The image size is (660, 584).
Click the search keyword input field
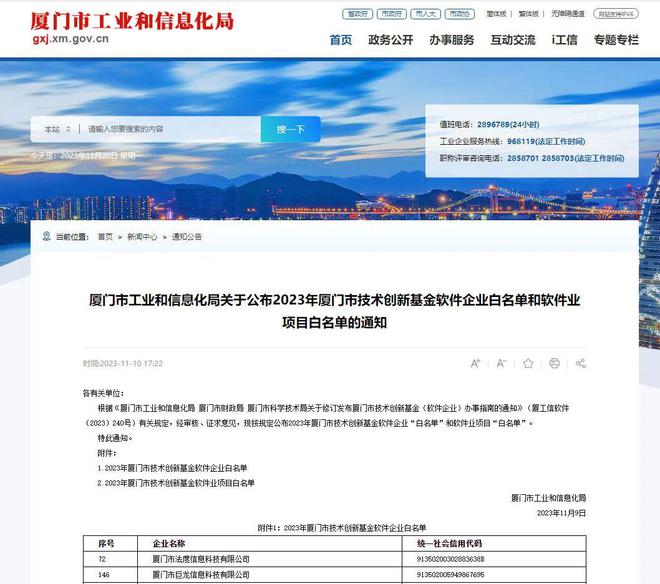(x=170, y=129)
